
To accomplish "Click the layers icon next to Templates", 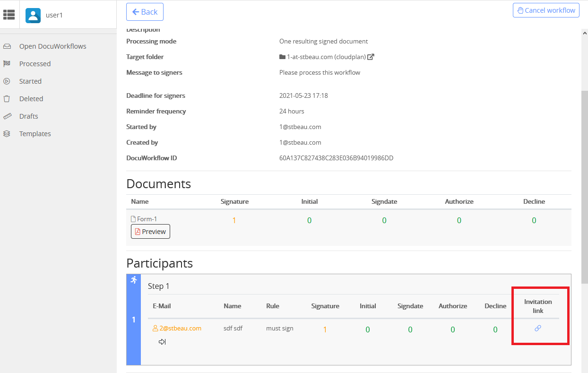I will click(x=7, y=133).
